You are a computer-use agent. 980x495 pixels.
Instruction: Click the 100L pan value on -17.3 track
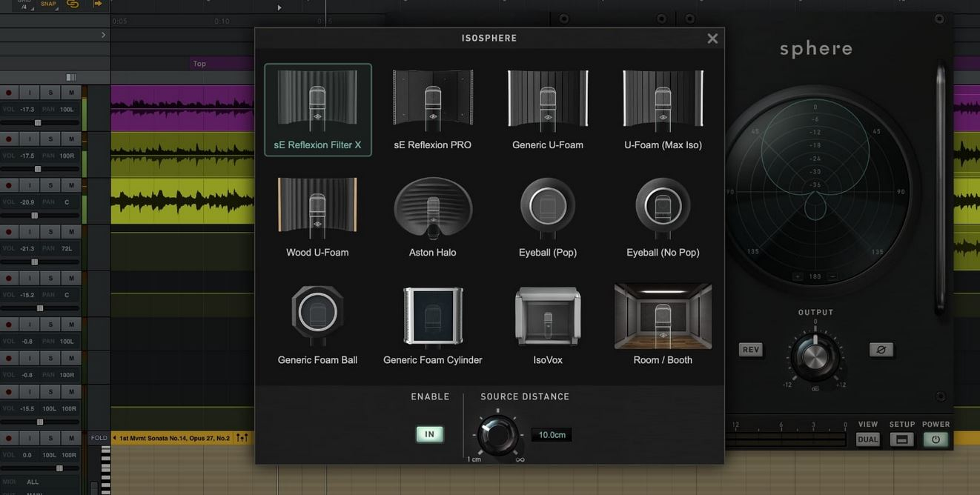67,109
